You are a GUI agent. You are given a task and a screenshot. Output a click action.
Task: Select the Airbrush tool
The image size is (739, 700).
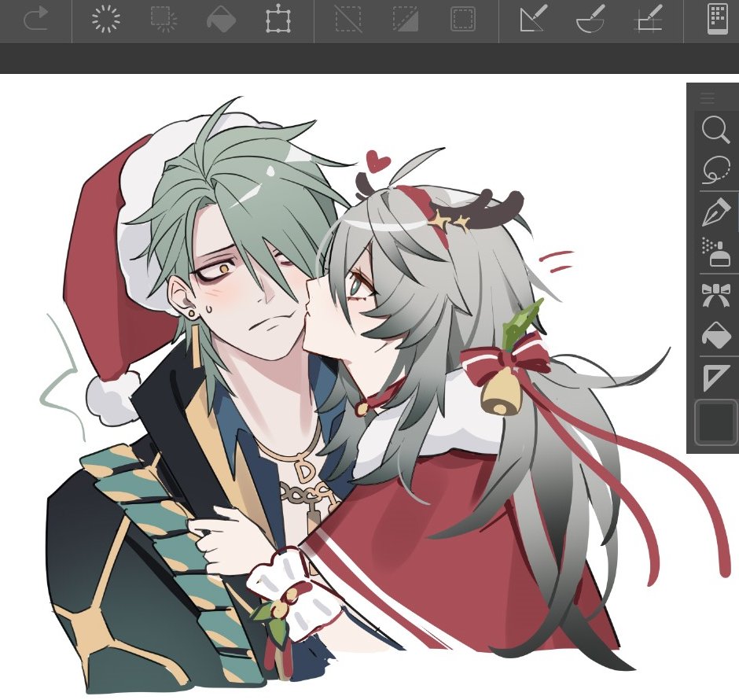(715, 252)
